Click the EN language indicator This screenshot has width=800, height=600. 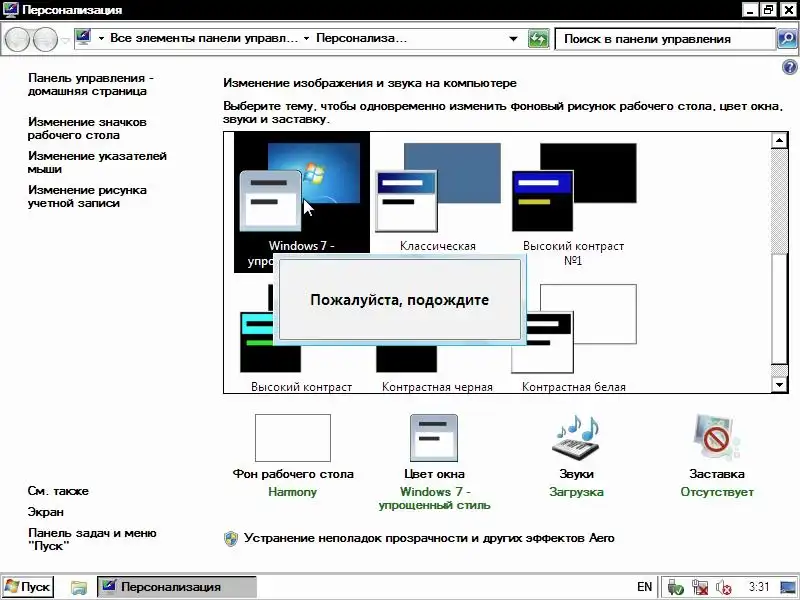644,587
